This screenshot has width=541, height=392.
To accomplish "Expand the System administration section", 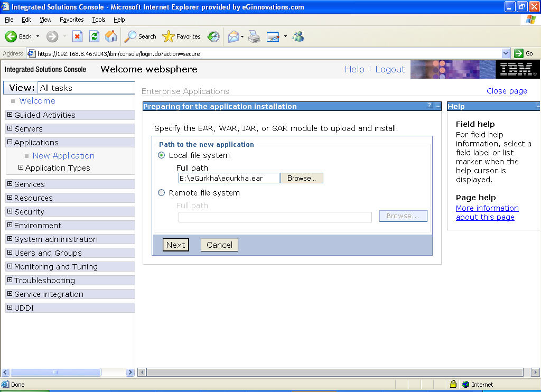I will click(x=10, y=239).
